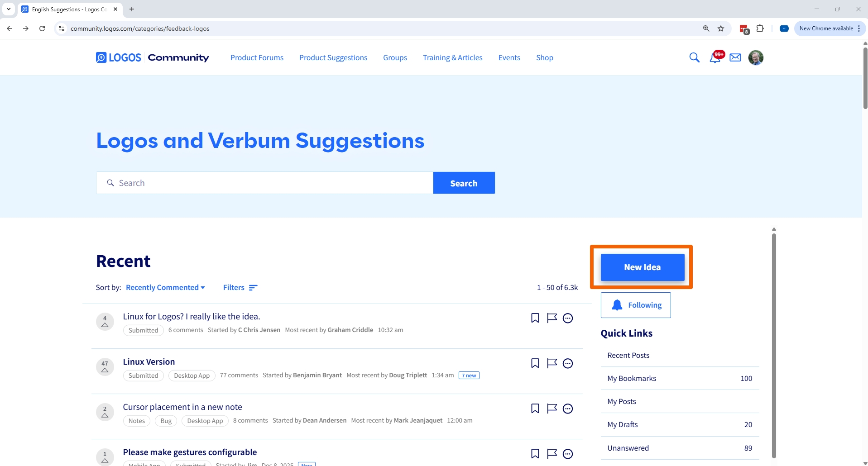
Task: Bookmark the Linux Version post
Action: click(x=535, y=363)
